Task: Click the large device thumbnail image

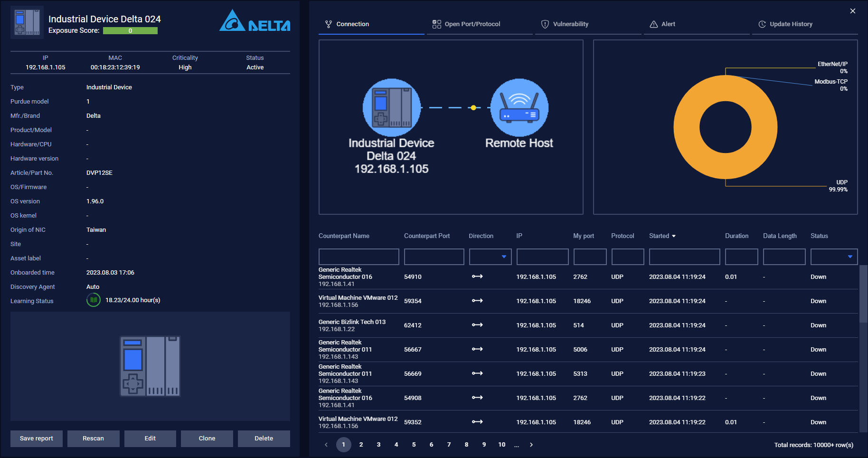Action: pyautogui.click(x=150, y=366)
